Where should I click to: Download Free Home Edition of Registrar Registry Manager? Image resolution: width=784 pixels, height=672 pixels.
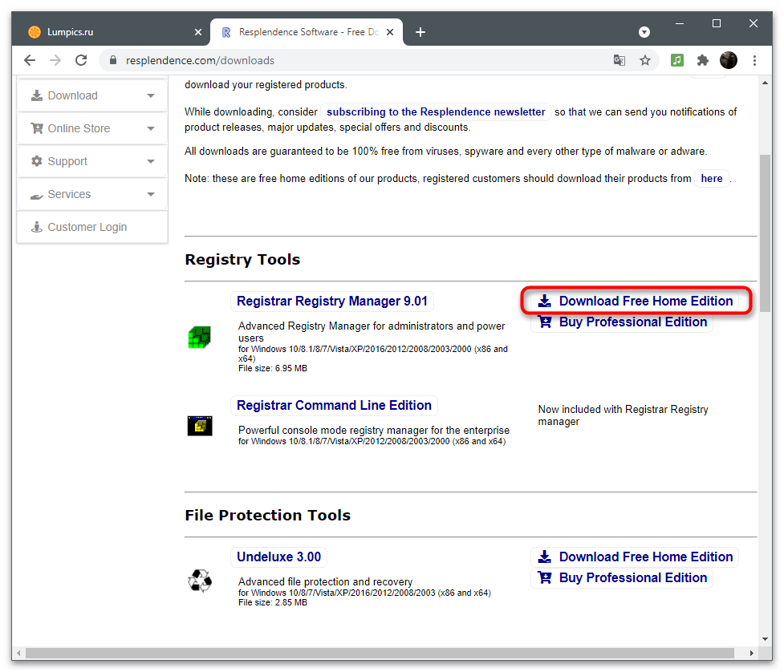[635, 301]
